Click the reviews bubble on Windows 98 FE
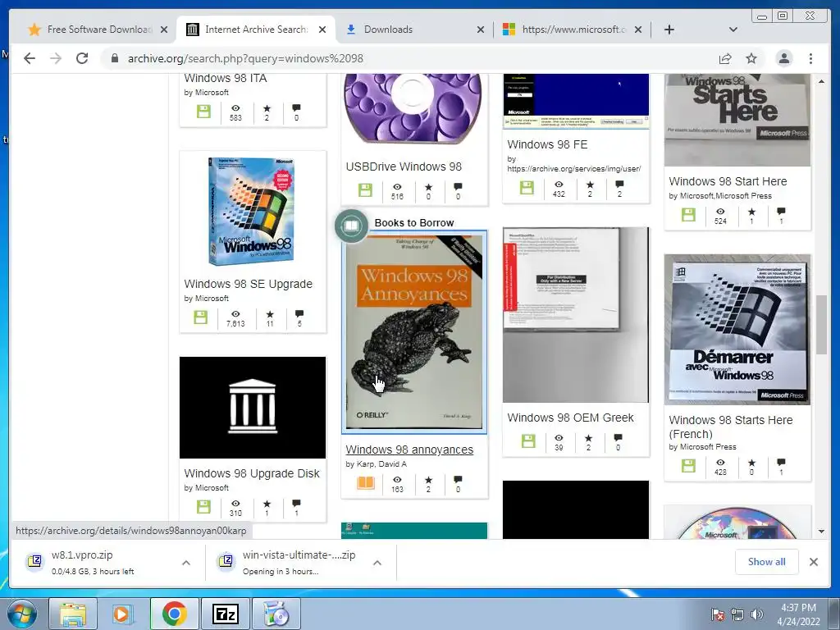 (x=620, y=185)
